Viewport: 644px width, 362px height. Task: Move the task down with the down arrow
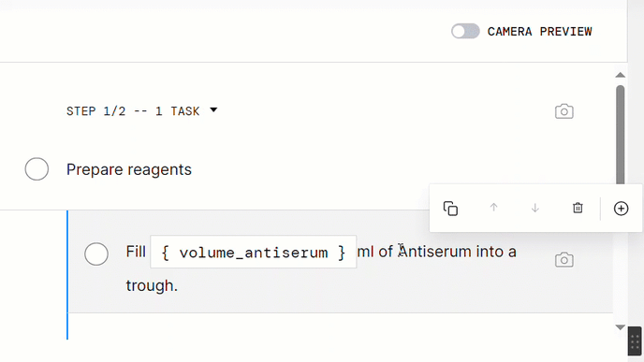(535, 208)
